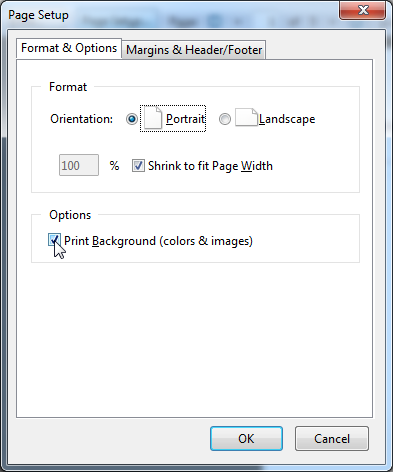393x472 pixels.
Task: Choose the Landscape orientation radio button
Action: point(225,119)
